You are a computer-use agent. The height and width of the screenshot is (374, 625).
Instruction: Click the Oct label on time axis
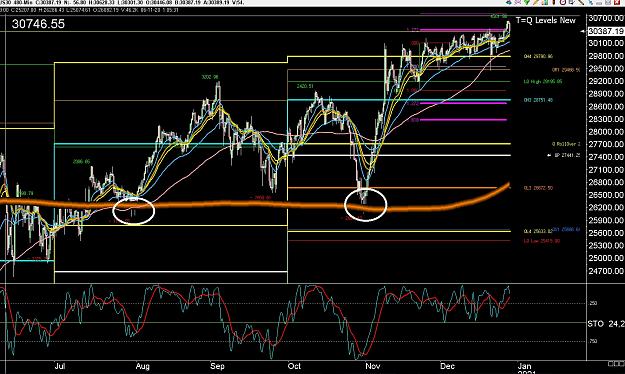pos(294,366)
